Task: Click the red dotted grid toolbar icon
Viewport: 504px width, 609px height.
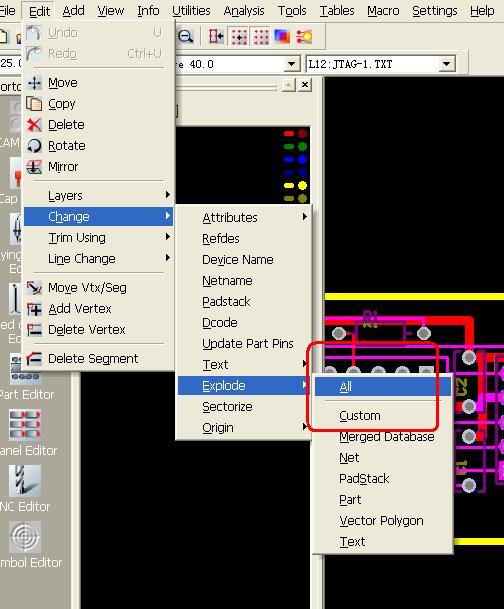Action: (261, 37)
